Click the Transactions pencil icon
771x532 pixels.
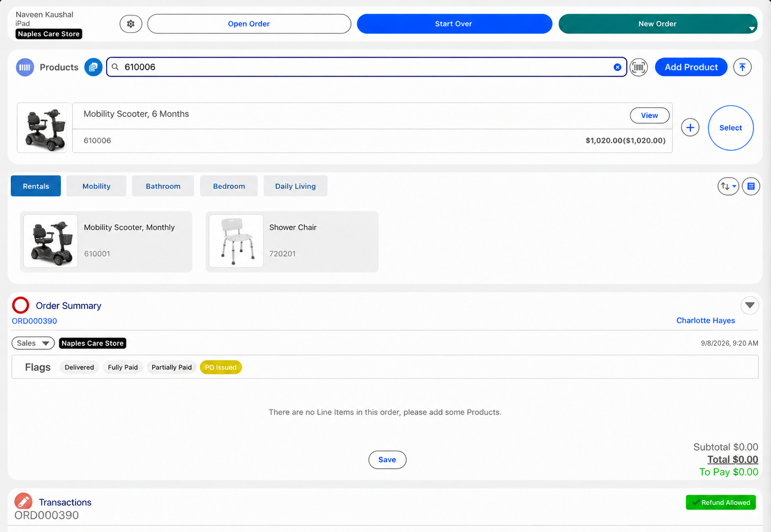[x=23, y=502]
